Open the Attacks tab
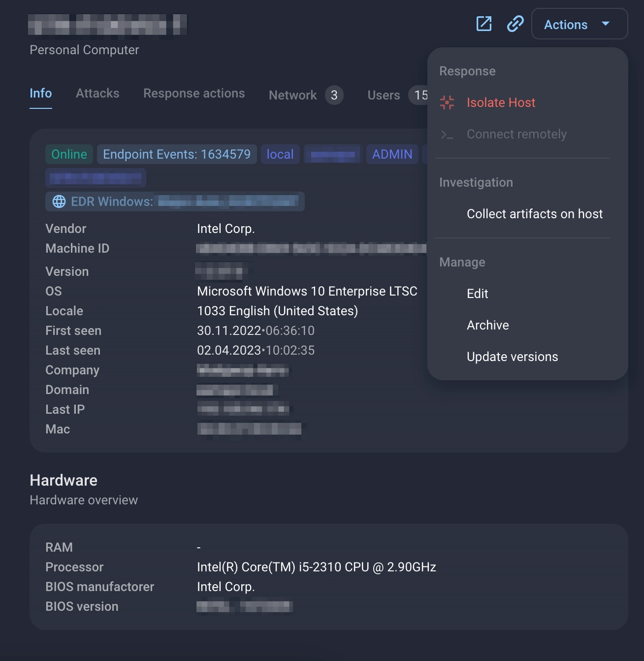This screenshot has width=644, height=661. click(x=97, y=93)
